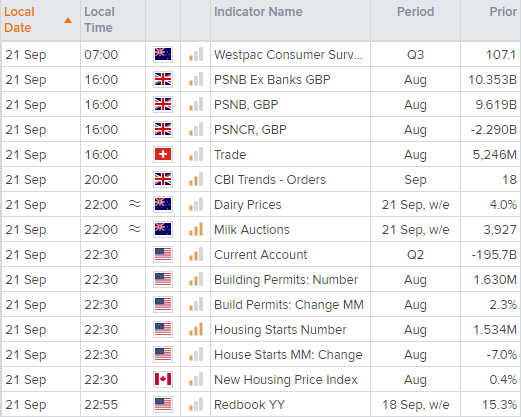Click the importance bars icon for Housing Starts Number
The width and height of the screenshot is (521, 417).
(x=196, y=329)
